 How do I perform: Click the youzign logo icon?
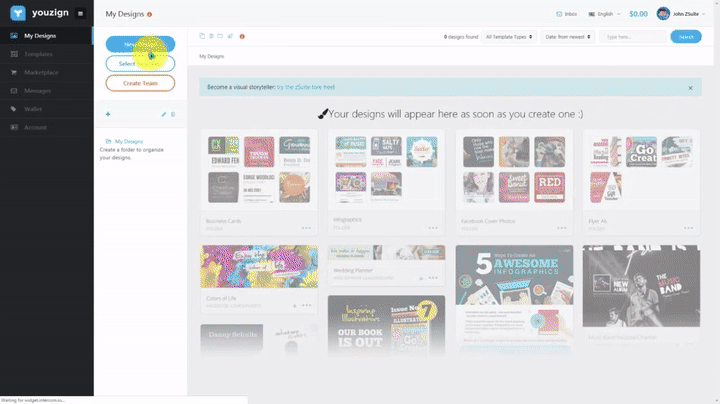[17, 14]
